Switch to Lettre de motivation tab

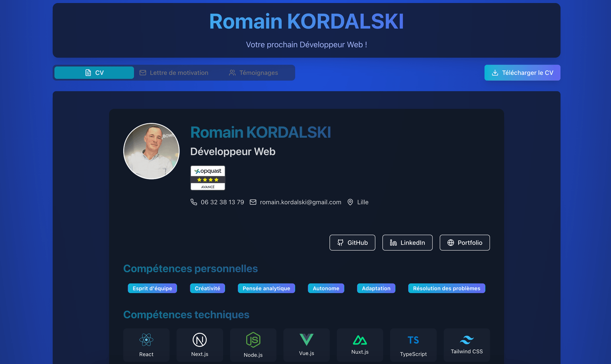pos(174,73)
